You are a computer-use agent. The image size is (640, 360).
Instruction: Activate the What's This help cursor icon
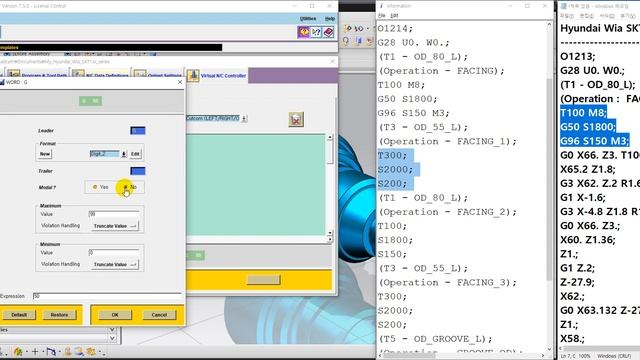[316, 32]
